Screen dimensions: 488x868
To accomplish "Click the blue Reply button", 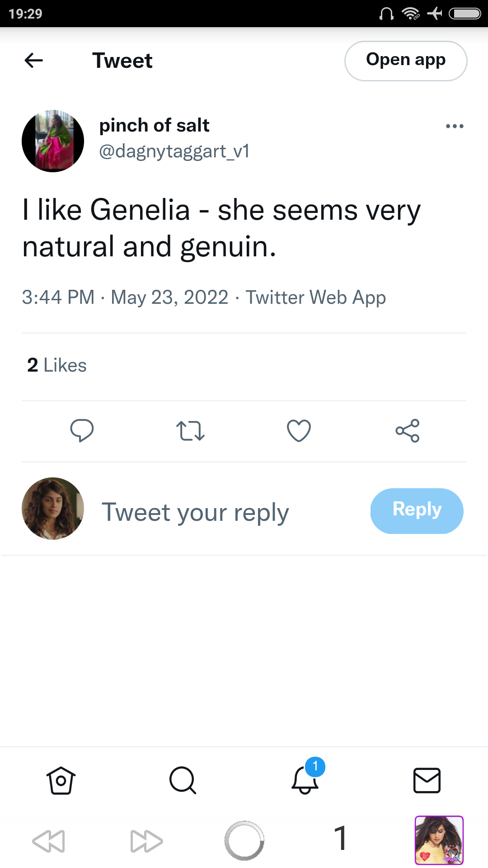I will point(417,511).
